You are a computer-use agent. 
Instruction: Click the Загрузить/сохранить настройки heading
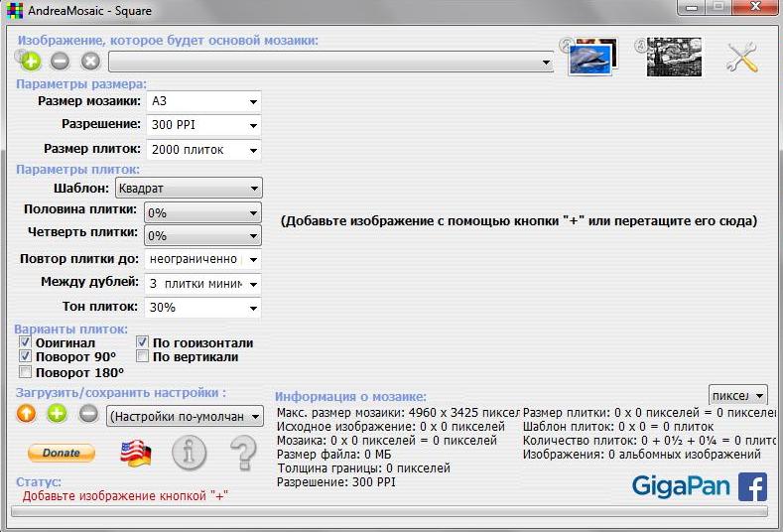[x=121, y=393]
